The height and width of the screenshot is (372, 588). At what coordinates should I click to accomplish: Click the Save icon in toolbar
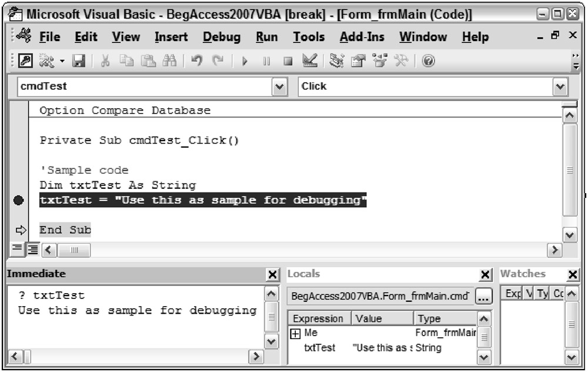point(78,61)
